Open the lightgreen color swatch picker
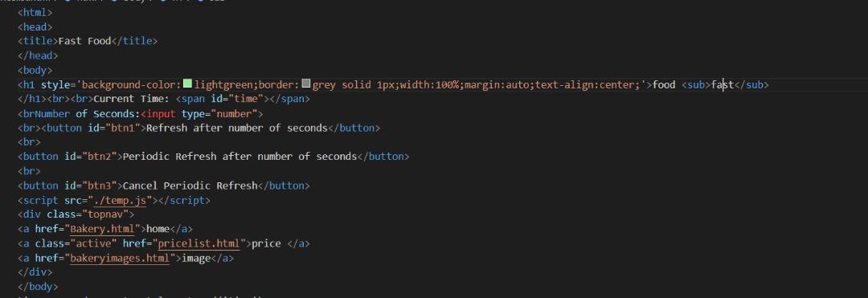 coord(187,84)
